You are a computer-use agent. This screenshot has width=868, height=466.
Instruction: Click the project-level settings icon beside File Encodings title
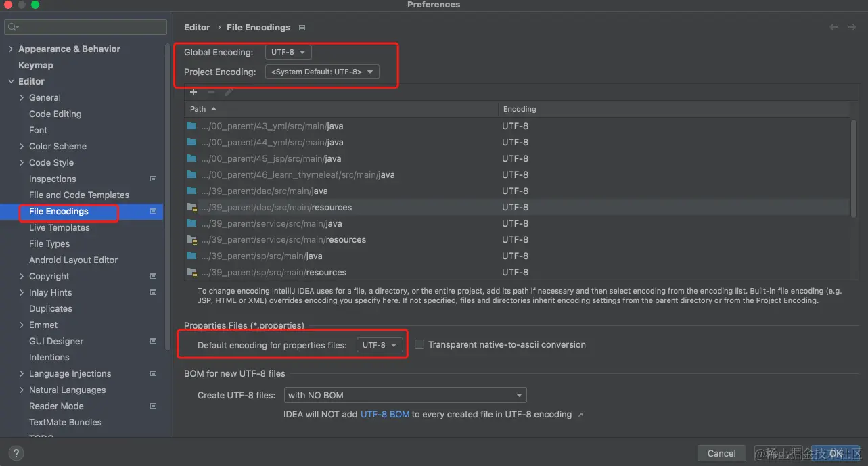pyautogui.click(x=302, y=28)
